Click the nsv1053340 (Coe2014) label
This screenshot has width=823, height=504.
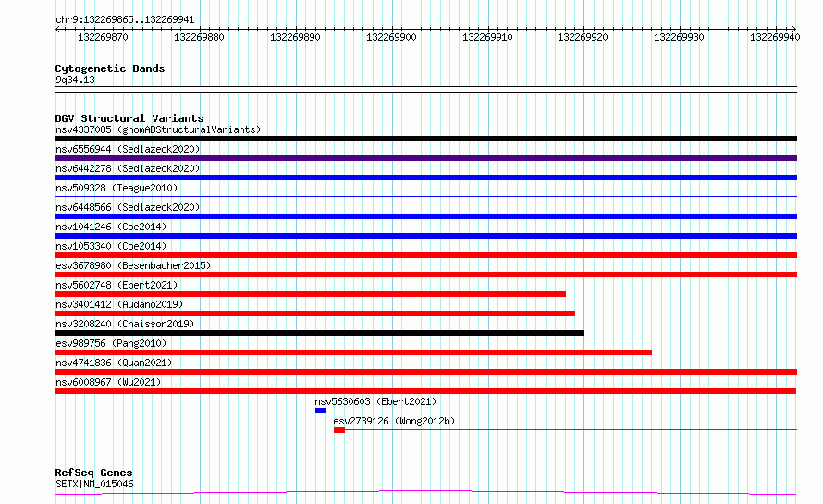pyautogui.click(x=111, y=246)
